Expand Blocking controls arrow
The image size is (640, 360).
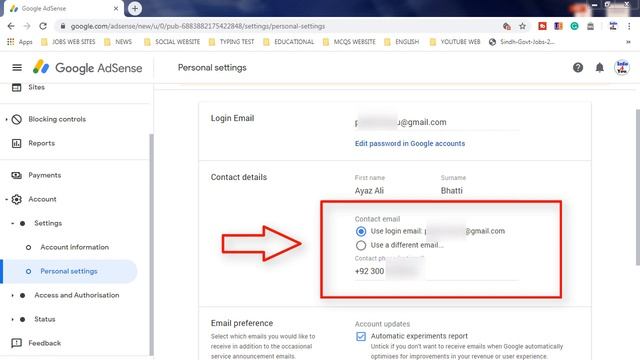click(6, 119)
